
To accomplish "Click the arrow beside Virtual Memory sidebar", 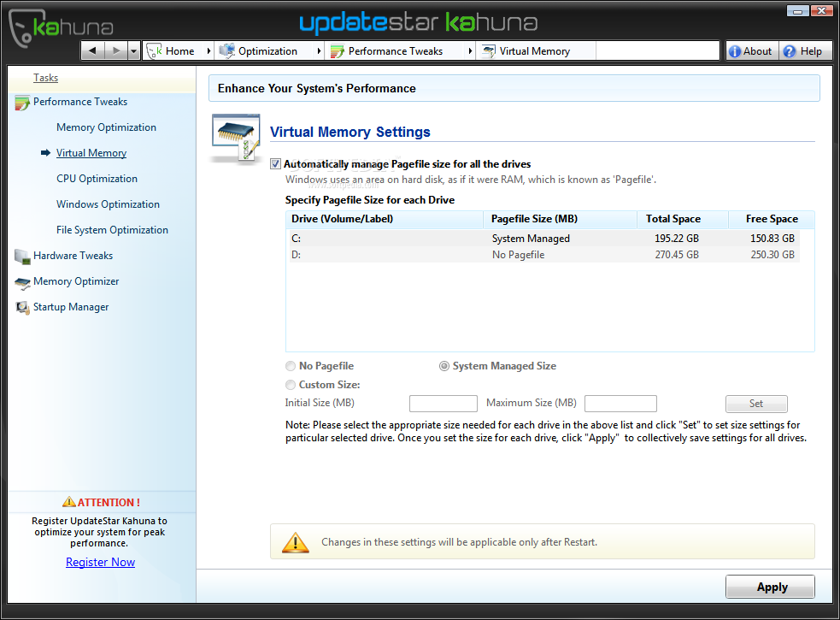I will tap(45, 153).
